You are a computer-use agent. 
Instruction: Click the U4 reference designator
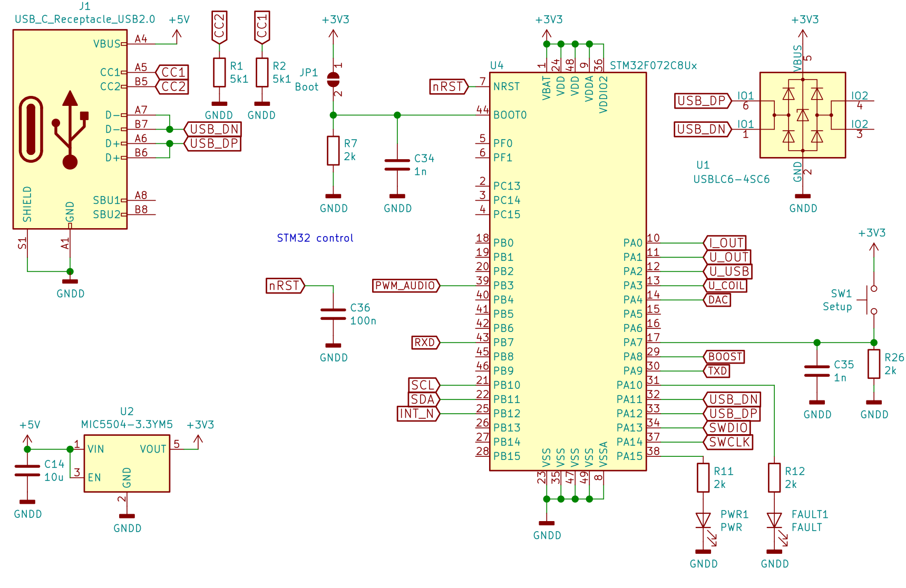click(x=496, y=66)
